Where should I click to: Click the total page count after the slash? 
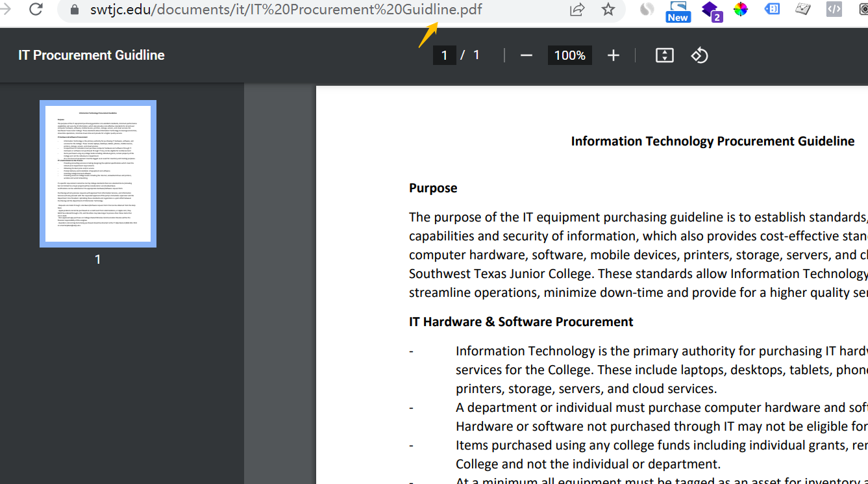[477, 55]
